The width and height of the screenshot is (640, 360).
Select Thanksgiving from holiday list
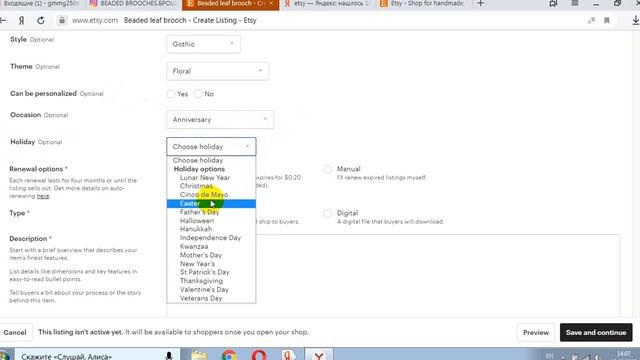pyautogui.click(x=211, y=281)
